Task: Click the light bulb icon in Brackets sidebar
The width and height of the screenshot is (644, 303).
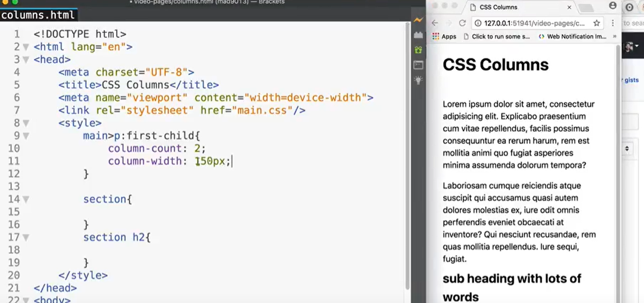Action: pyautogui.click(x=418, y=80)
